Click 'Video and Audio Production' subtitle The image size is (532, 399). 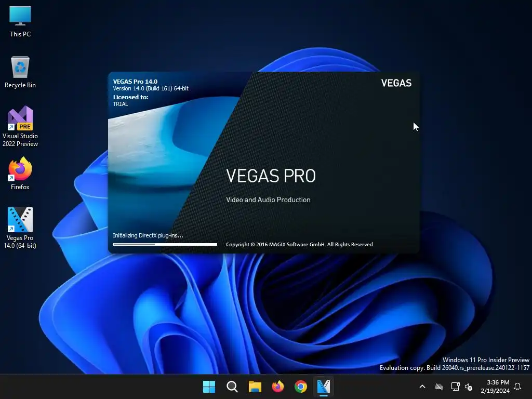click(269, 200)
